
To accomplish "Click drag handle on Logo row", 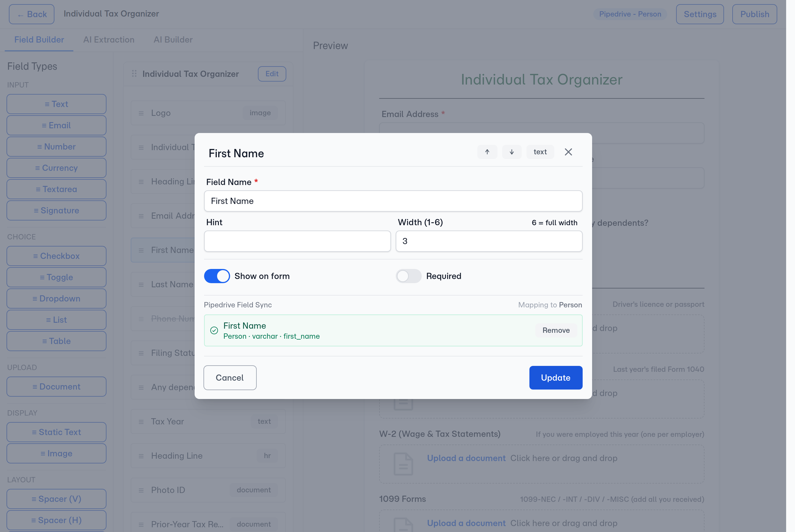I will pos(141,113).
